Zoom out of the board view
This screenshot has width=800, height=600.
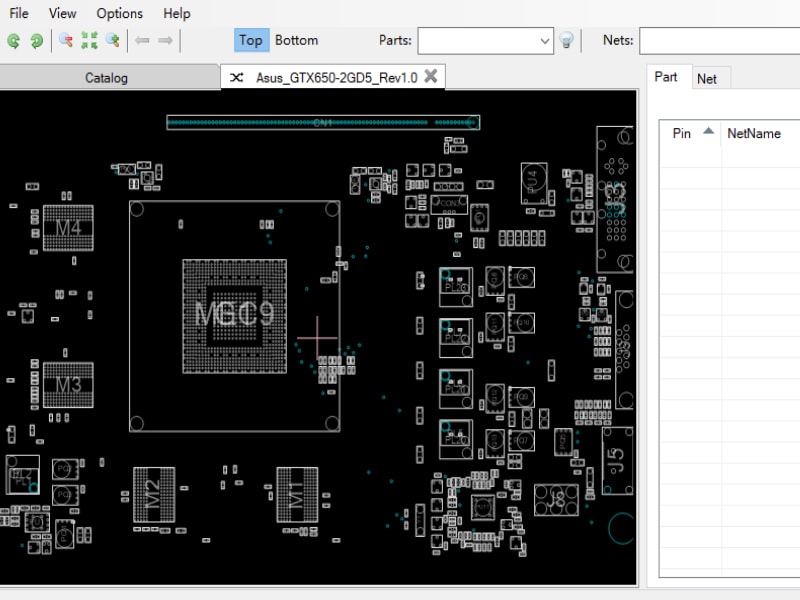tap(66, 40)
